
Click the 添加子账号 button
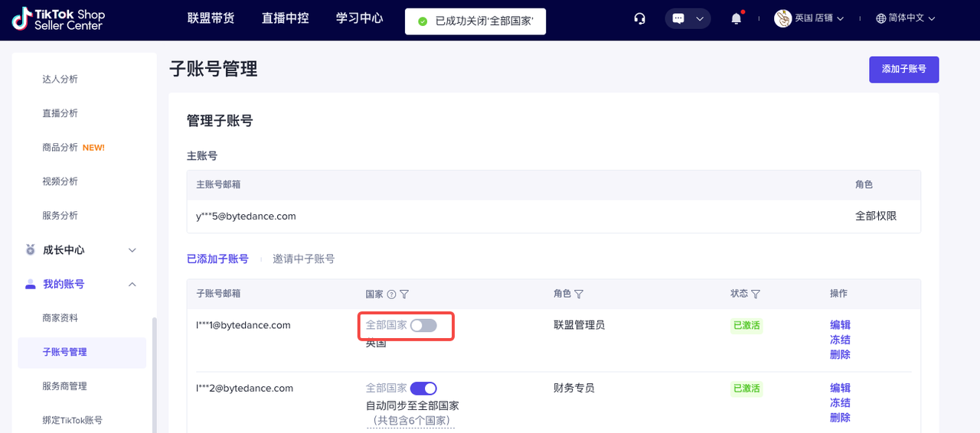903,70
